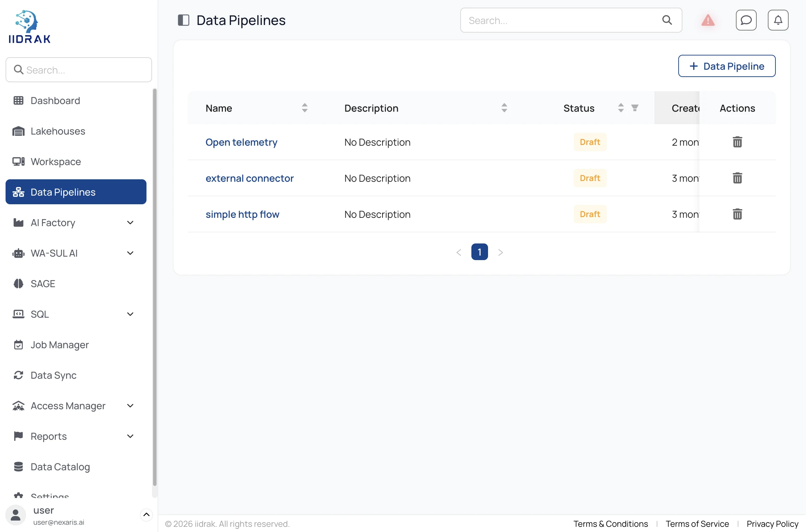Expand the WA-SUL AI menu

[130, 253]
